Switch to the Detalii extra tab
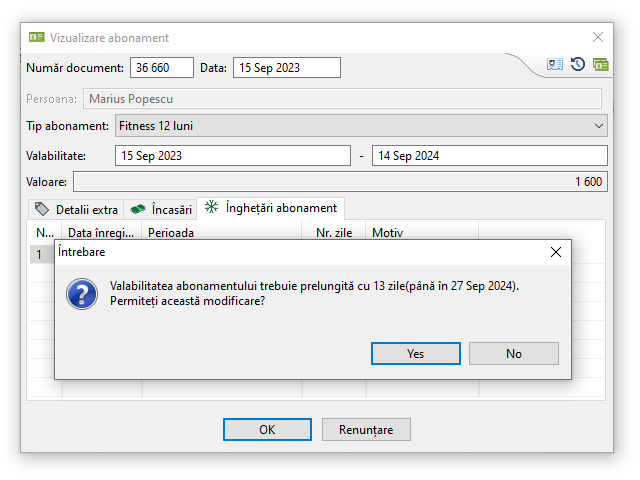This screenshot has width=640, height=480. pos(77,210)
